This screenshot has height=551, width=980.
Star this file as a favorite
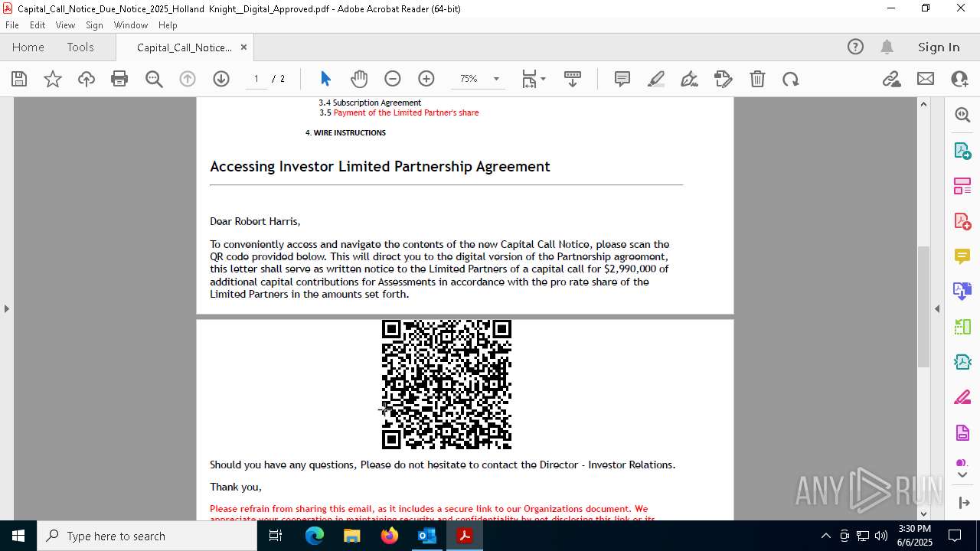[53, 79]
